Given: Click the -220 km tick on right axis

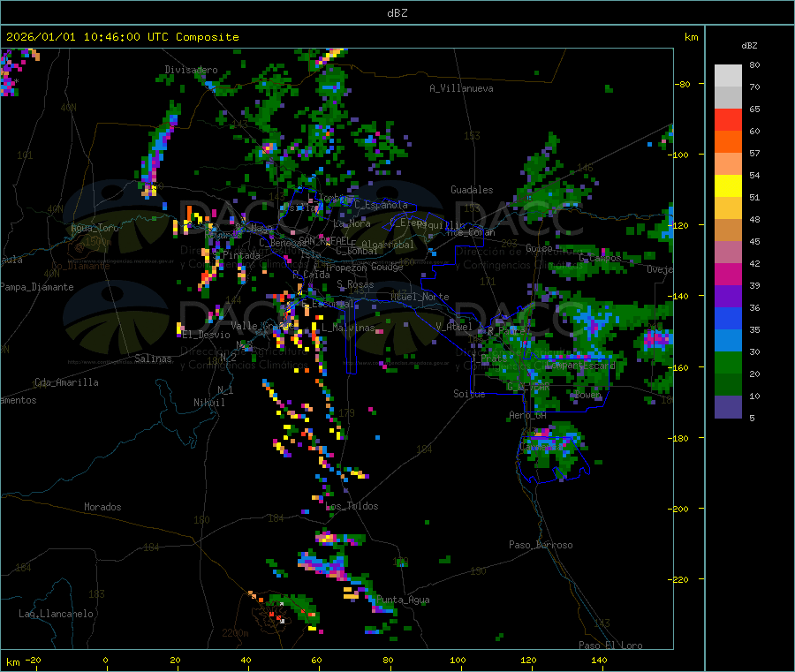Looking at the screenshot, I should (x=681, y=580).
